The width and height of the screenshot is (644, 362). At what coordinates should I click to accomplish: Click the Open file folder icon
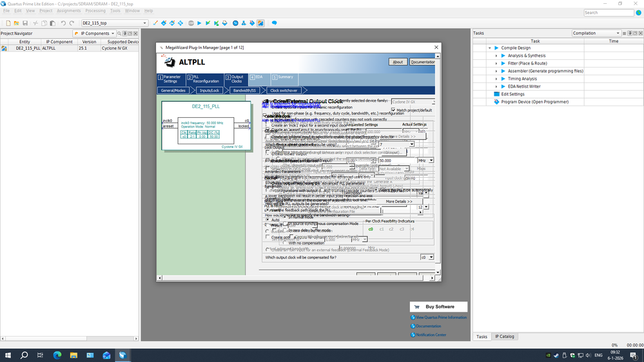pos(16,23)
